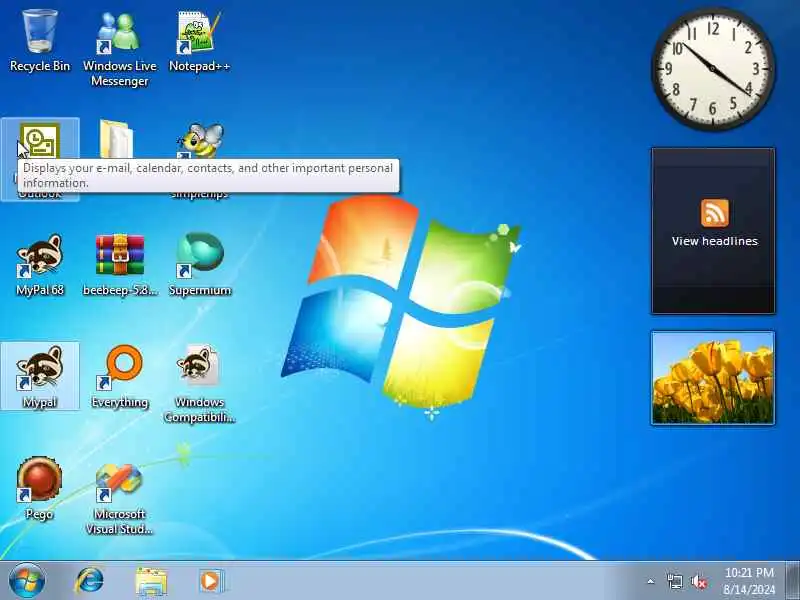Click View headlines in feed gadget
Screen dimensions: 800x600
[x=714, y=241]
